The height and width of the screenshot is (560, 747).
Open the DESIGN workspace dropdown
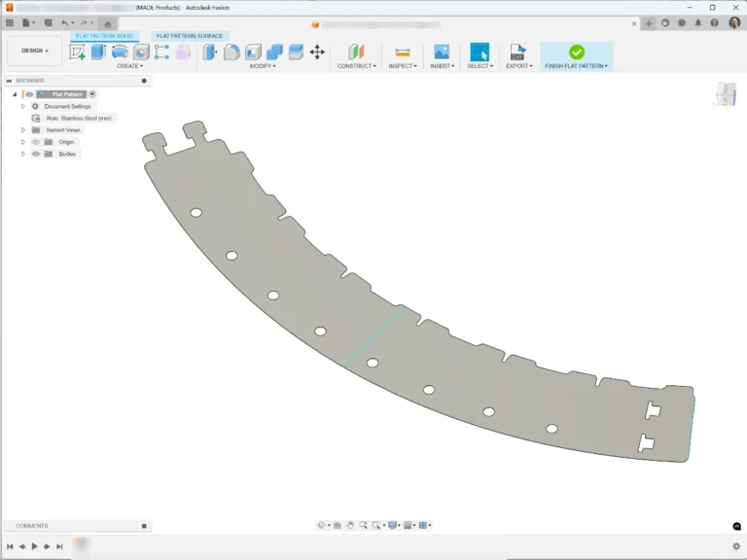tap(34, 51)
